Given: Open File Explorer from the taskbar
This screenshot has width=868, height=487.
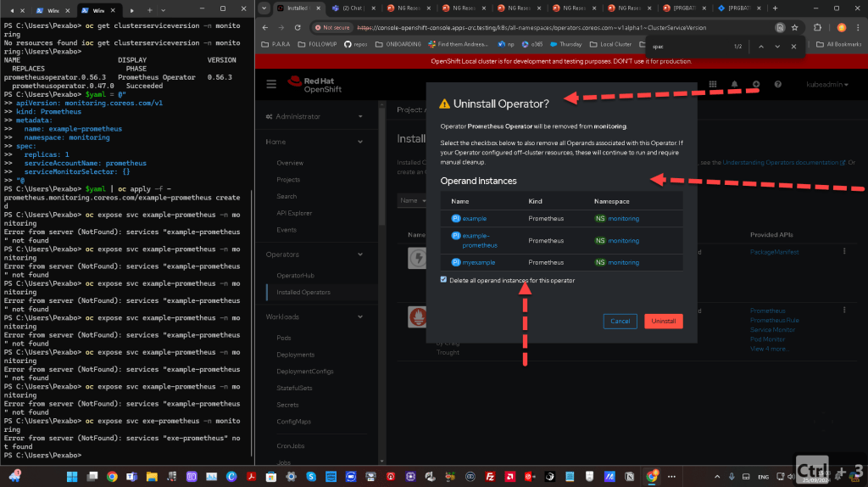Looking at the screenshot, I should coord(152,477).
